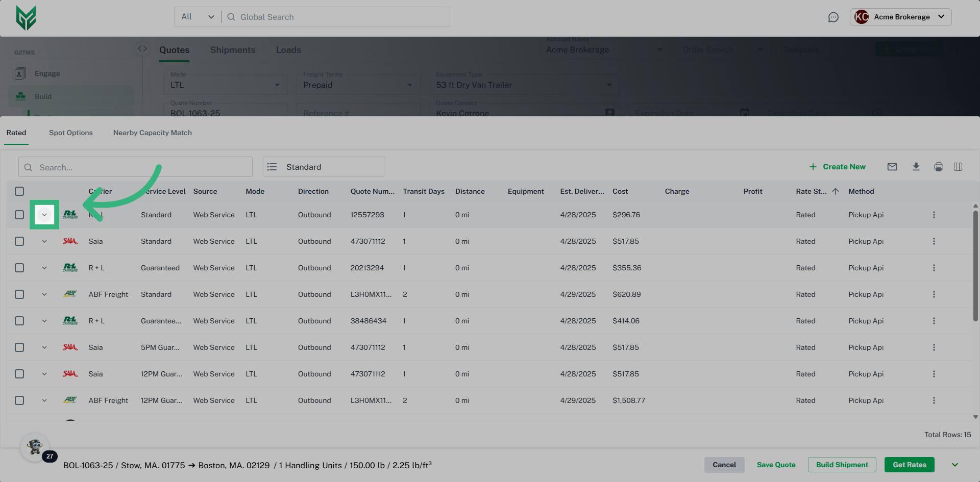Click the email envelope icon in toolbar

click(x=892, y=167)
